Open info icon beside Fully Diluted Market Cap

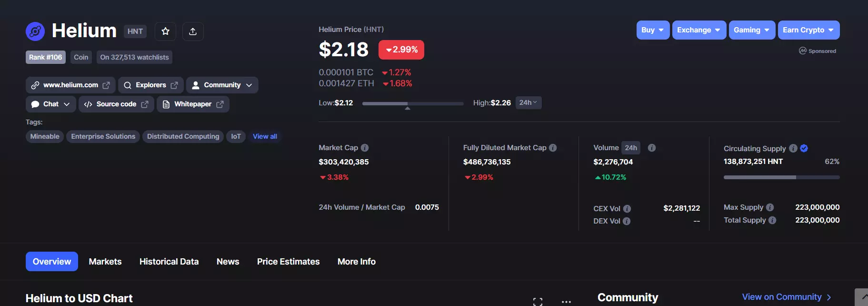click(x=553, y=148)
